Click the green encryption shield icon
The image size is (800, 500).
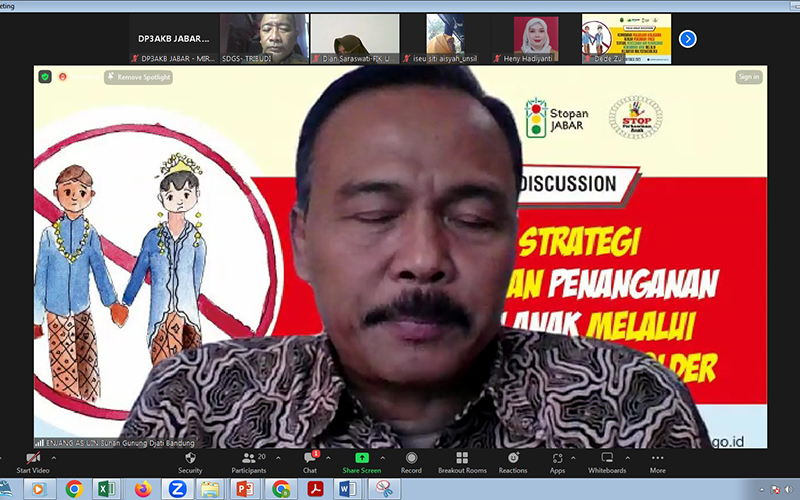pyautogui.click(x=45, y=77)
